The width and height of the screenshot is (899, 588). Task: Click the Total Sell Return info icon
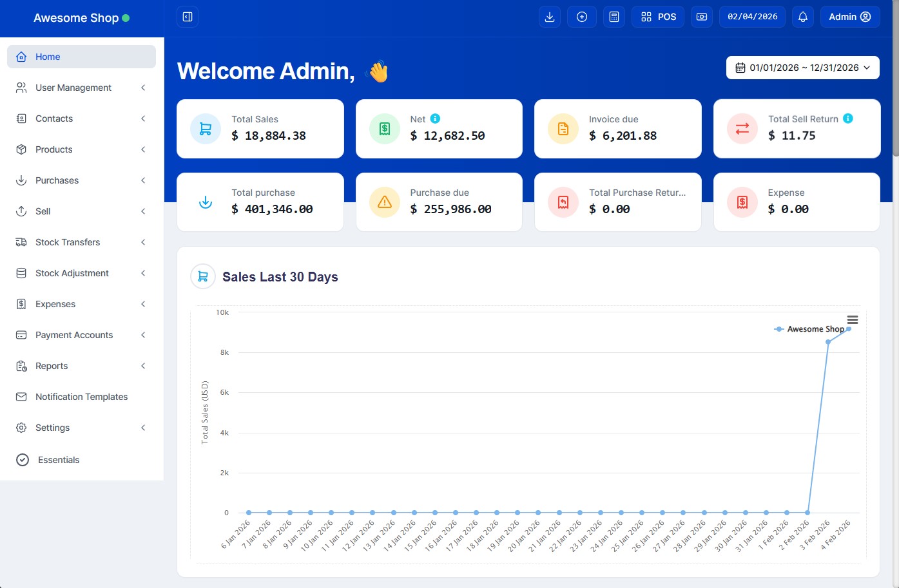tap(848, 119)
